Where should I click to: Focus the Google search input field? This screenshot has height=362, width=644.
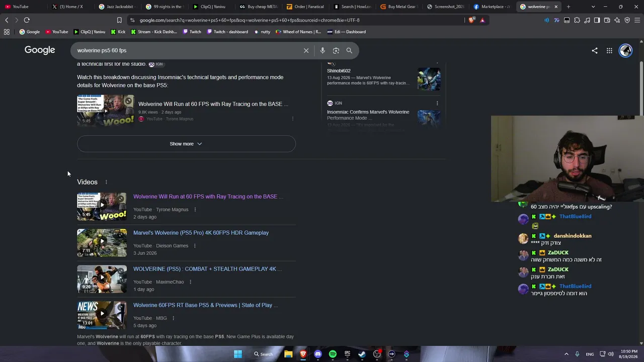pyautogui.click(x=186, y=50)
